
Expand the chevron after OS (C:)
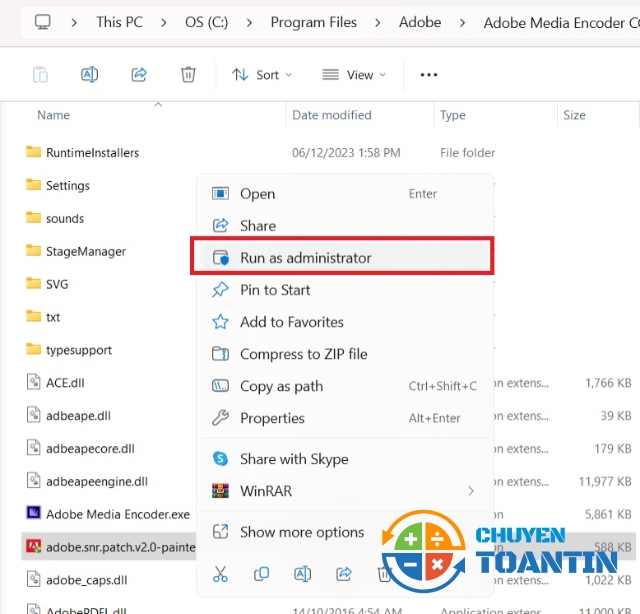tap(249, 22)
